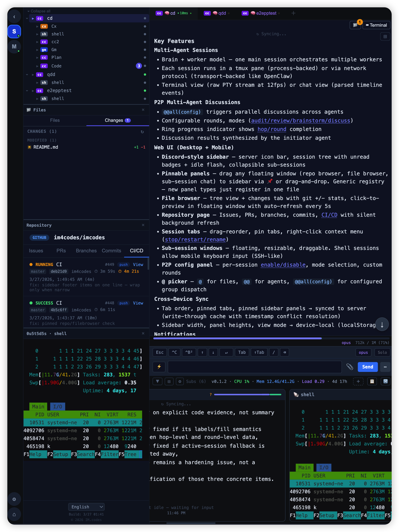Click the lightning bolt quick actions icon
The width and height of the screenshot is (399, 532).
[159, 367]
